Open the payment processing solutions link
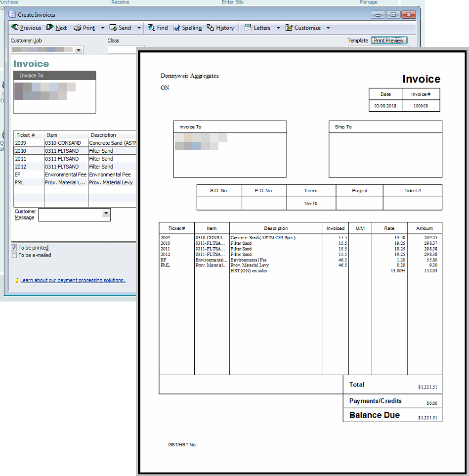 (72, 280)
